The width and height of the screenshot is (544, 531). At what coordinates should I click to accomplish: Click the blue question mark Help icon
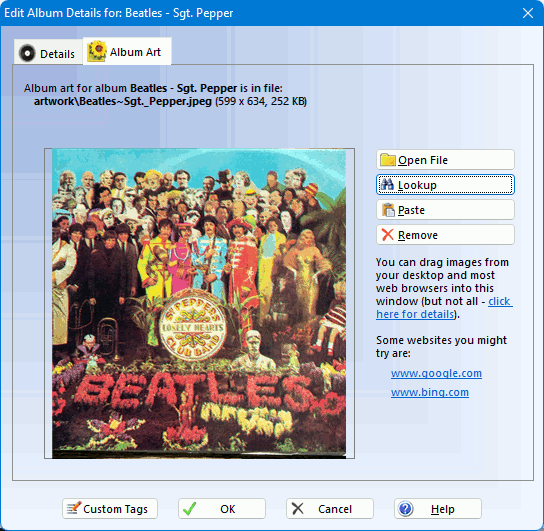pos(406,509)
